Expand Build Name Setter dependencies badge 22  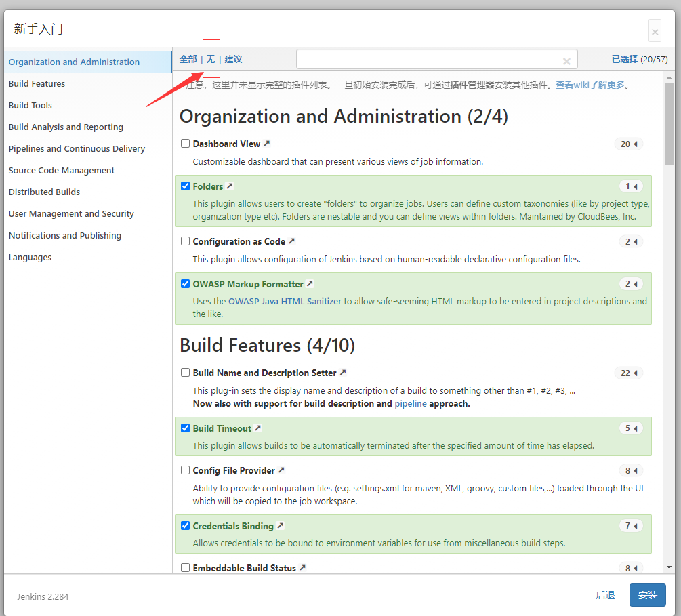(x=629, y=373)
